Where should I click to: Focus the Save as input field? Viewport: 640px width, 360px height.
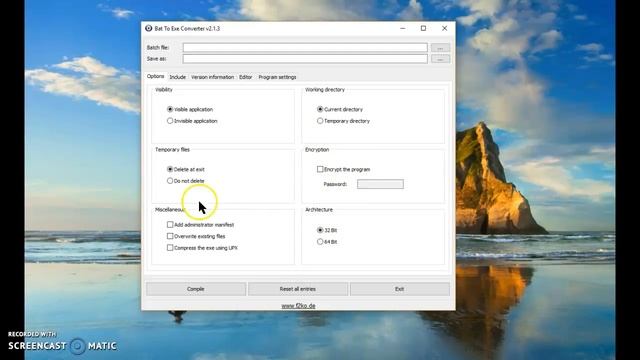coord(305,59)
